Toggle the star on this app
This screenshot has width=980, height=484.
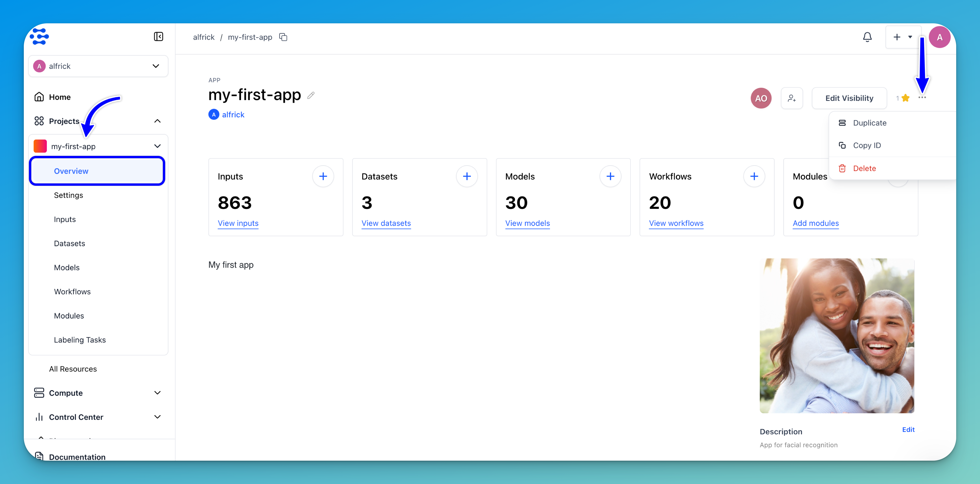(x=905, y=98)
